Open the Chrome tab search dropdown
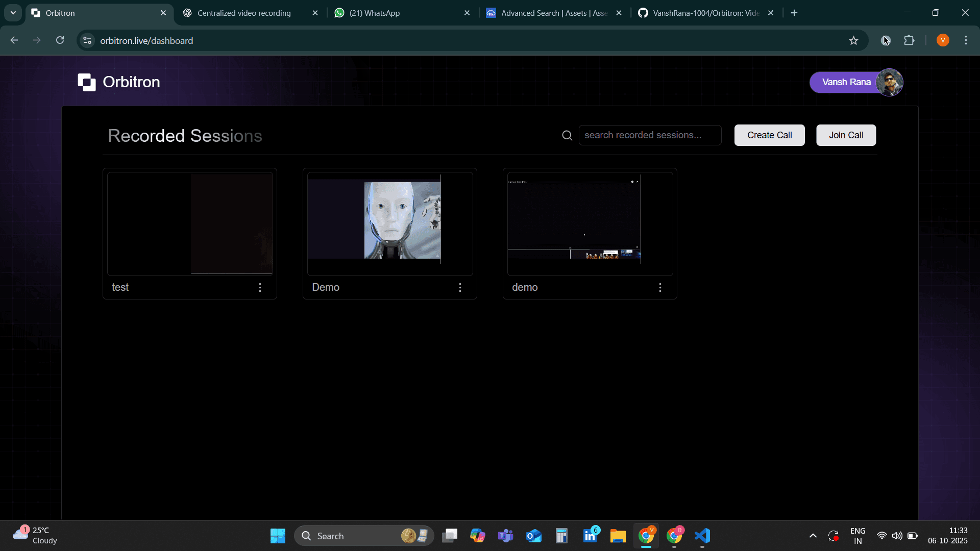 coord(13,13)
